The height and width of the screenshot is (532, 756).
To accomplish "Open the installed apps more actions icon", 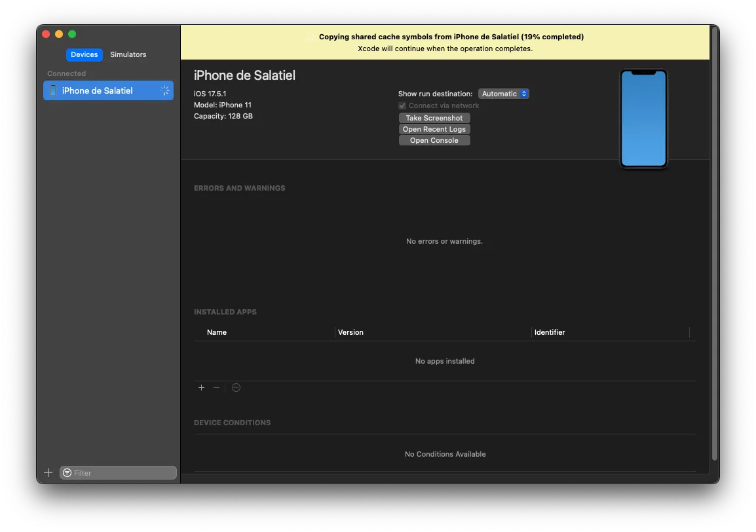I will (x=236, y=387).
